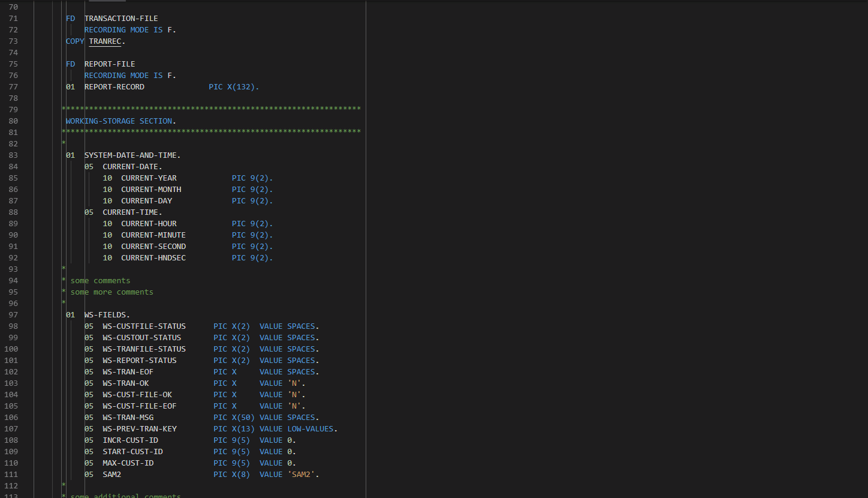The width and height of the screenshot is (868, 498).
Task: Click line number 111 in the gutter
Action: 11,475
